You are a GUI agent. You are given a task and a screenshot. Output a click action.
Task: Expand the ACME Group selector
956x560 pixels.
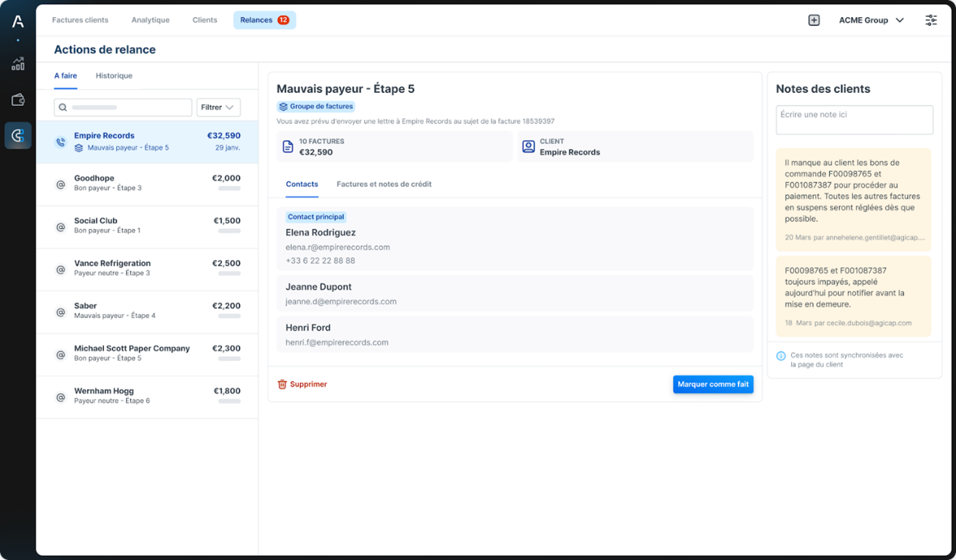[x=871, y=20]
